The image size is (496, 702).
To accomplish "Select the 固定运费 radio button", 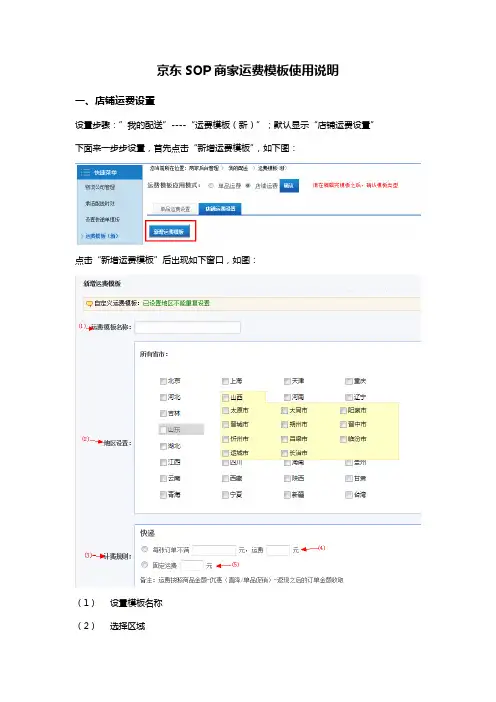I will 145,565.
